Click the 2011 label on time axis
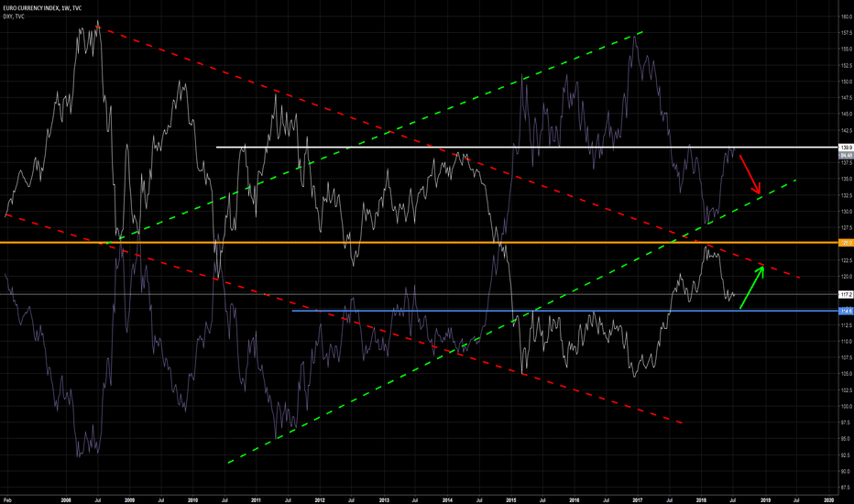The width and height of the screenshot is (854, 504). pos(257,499)
